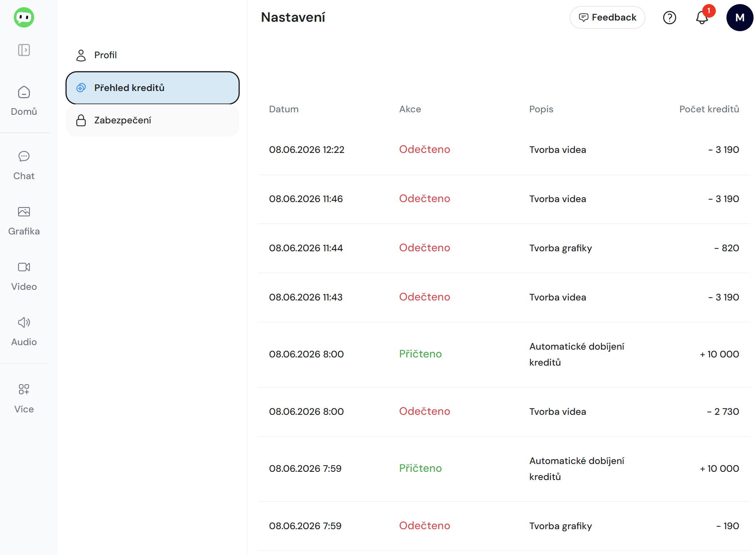756x555 pixels.
Task: Select the 08.06.2026 12:22 Tvorba videa row
Action: [504, 150]
